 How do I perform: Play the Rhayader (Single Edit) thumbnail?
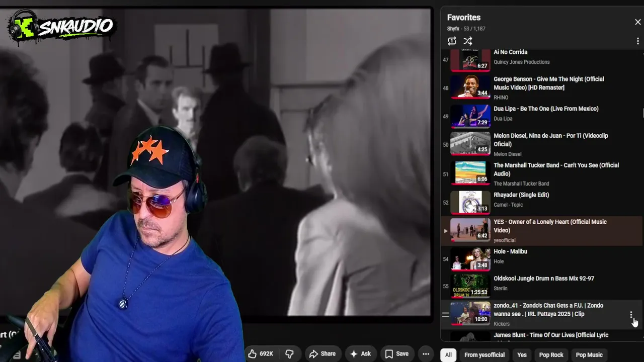(x=470, y=203)
